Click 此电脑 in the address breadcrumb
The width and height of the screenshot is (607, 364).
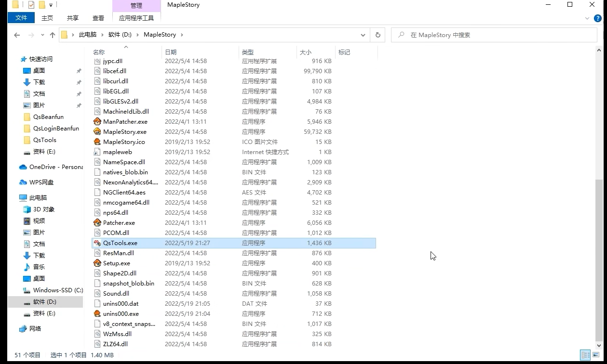(88, 35)
